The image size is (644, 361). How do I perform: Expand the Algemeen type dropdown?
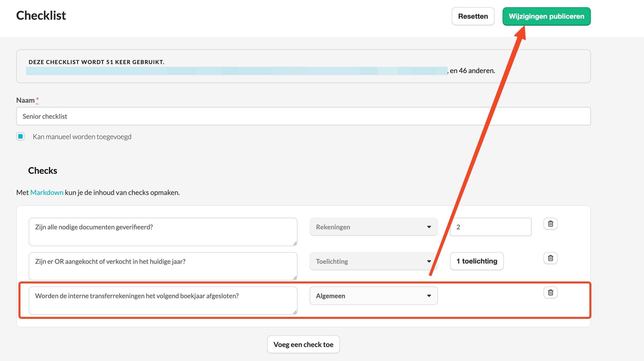tap(373, 296)
